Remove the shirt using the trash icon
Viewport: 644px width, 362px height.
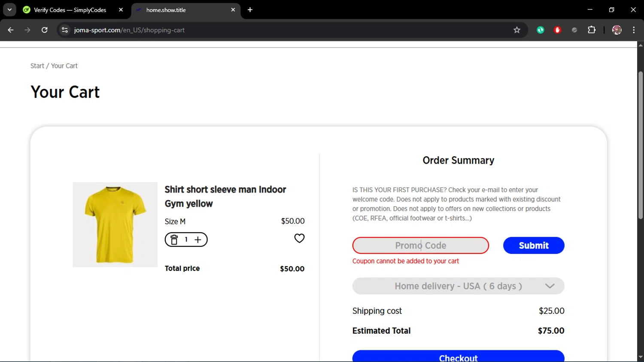pyautogui.click(x=174, y=240)
